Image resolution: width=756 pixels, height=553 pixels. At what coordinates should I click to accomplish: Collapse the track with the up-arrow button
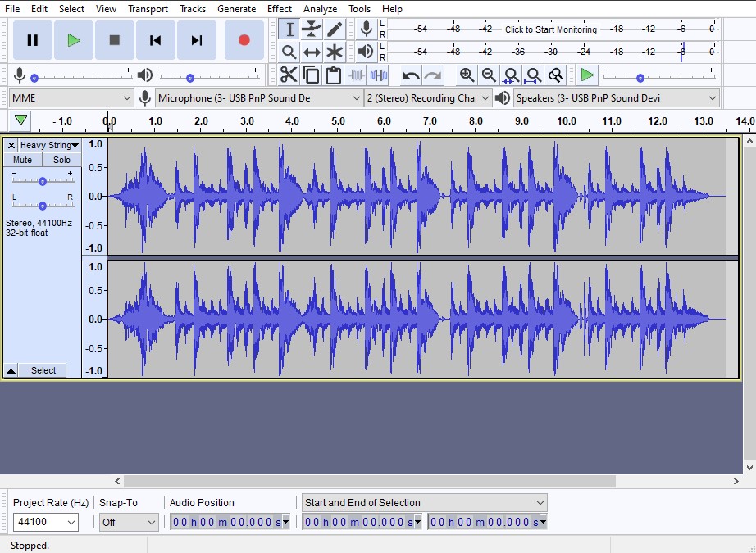point(11,370)
